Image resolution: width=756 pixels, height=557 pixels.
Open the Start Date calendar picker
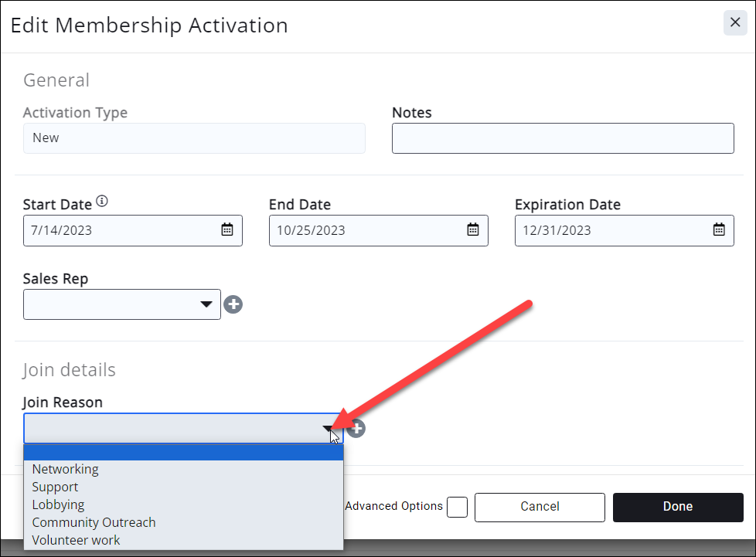(x=227, y=229)
